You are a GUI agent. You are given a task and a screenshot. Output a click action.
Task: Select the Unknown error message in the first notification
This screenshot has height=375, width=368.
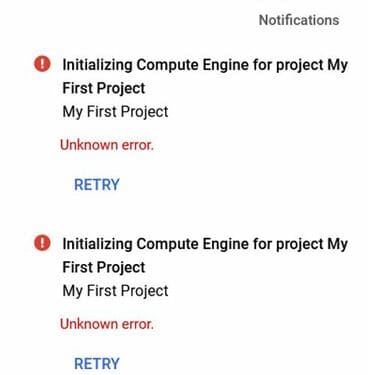coord(107,145)
